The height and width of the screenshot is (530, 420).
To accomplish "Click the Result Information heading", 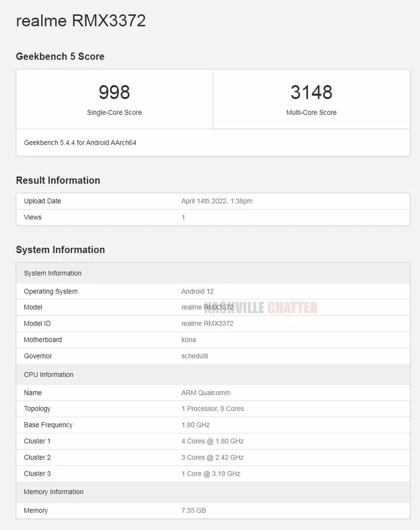I will (x=58, y=180).
